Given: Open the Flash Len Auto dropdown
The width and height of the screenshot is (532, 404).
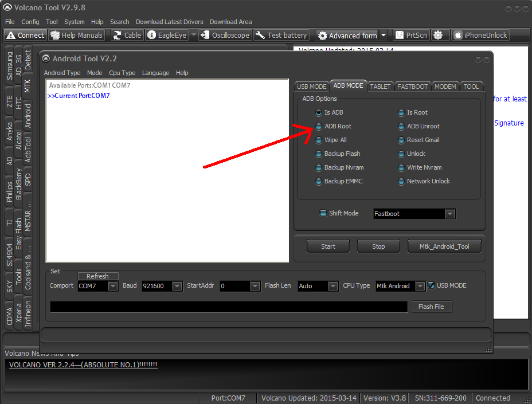Looking at the screenshot, I should point(333,286).
